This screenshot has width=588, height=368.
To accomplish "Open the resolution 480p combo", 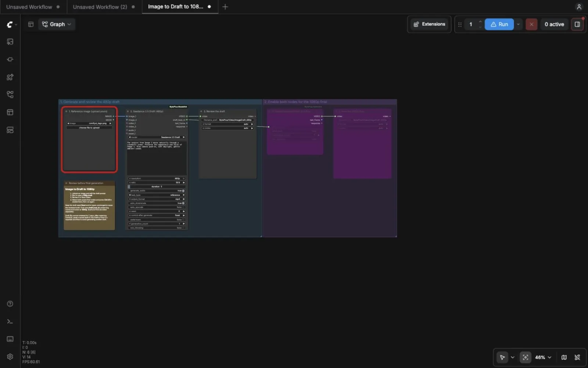I will tap(157, 178).
